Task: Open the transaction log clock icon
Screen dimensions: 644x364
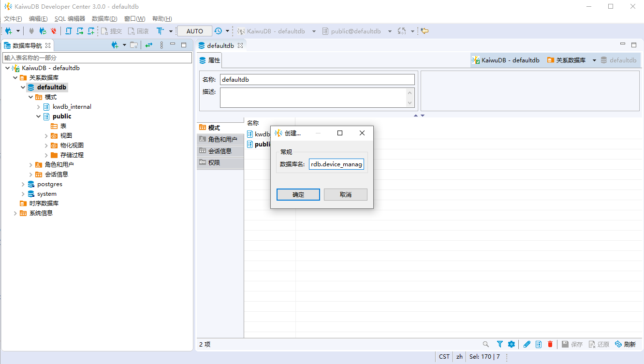Action: click(x=219, y=31)
